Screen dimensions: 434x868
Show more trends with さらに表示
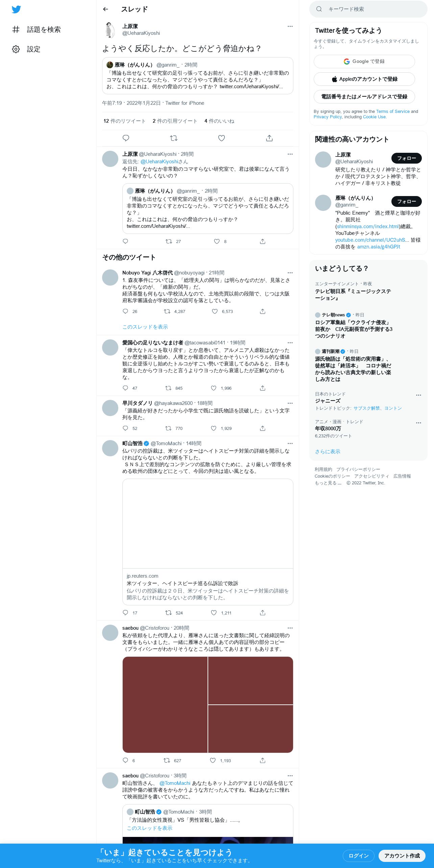click(328, 452)
